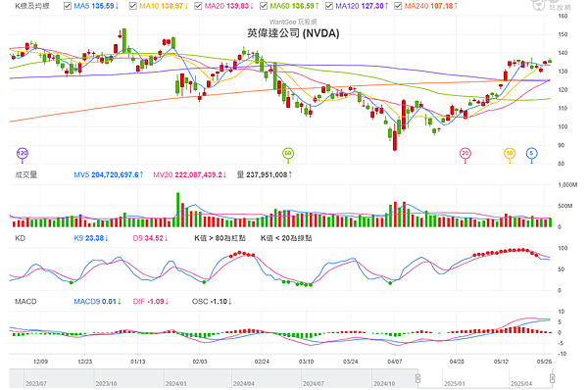588x390 pixels.
Task: Click the 02/03 date axis label
Action: point(200,362)
